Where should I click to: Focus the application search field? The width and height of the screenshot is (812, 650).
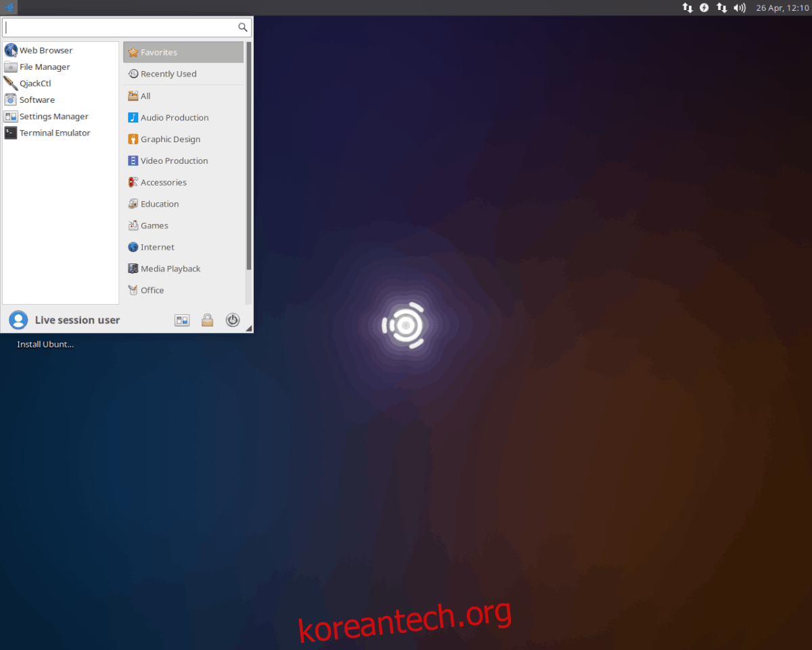point(119,28)
